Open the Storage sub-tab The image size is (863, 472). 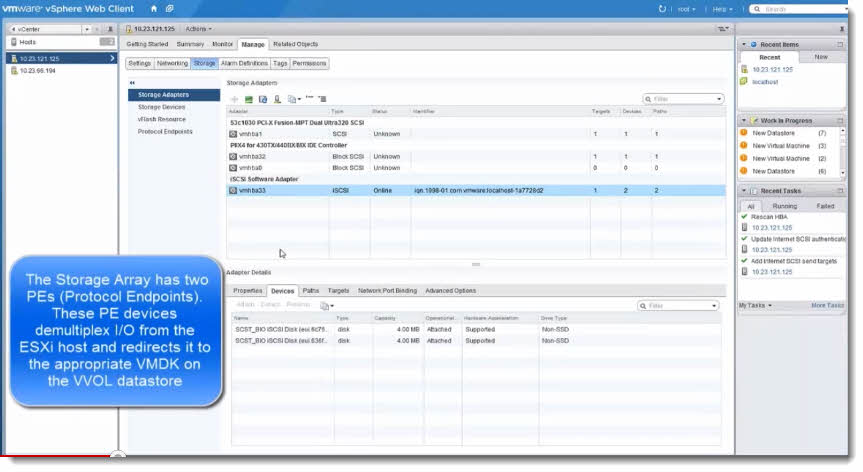[x=204, y=63]
